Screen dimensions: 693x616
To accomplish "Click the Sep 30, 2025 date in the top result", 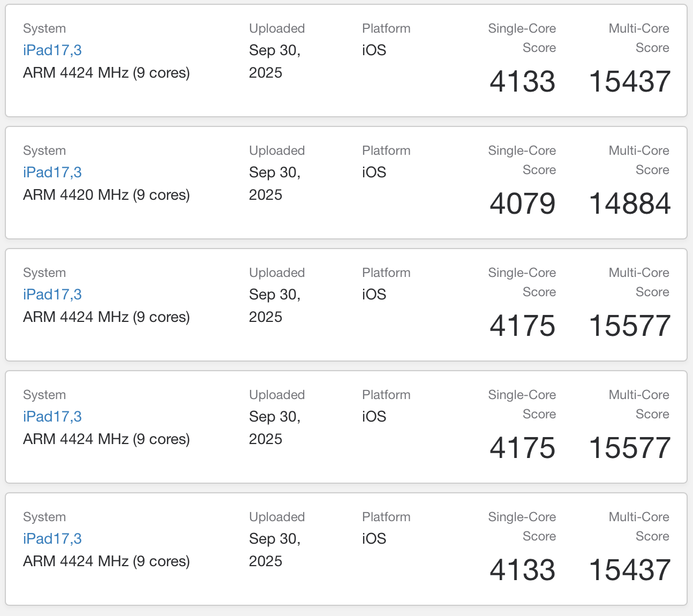I will 274,62.
